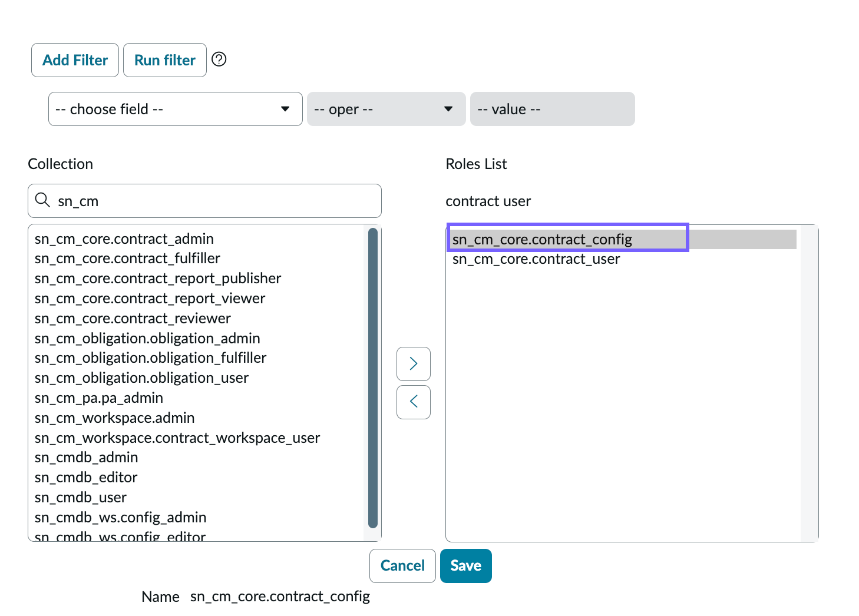Click the help question mark icon

(219, 59)
